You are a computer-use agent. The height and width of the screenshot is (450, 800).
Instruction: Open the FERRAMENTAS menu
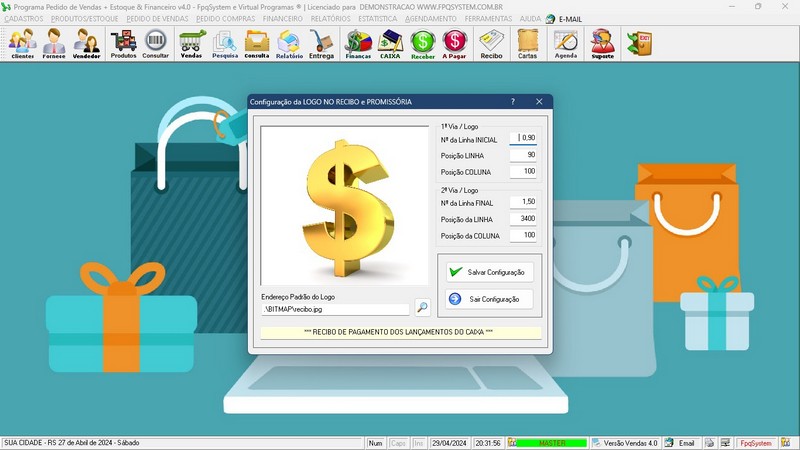coord(488,19)
